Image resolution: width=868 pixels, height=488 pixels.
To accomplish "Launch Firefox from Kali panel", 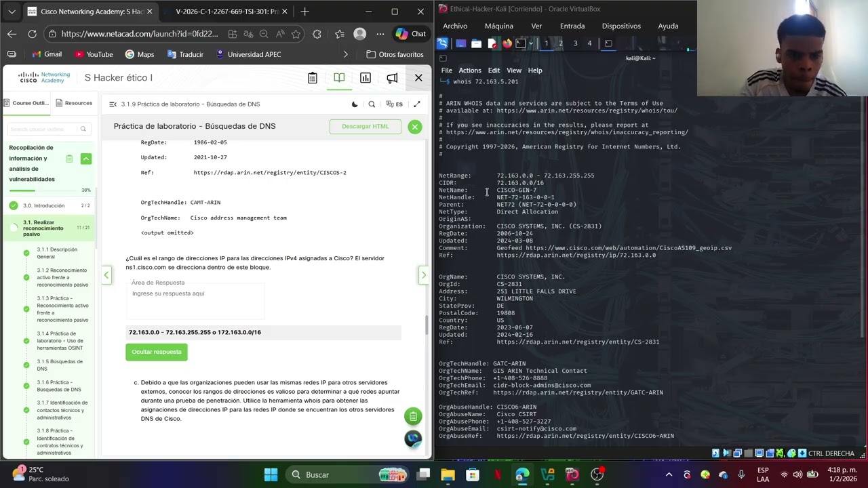I will (x=507, y=43).
